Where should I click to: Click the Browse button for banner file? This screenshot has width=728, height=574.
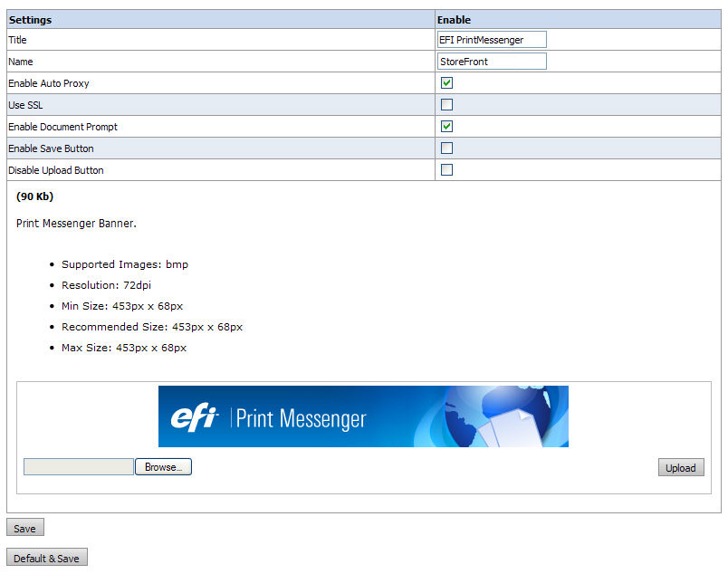163,467
